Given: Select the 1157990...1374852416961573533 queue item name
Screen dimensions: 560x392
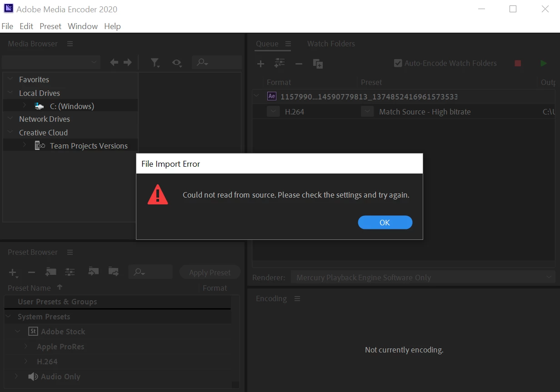Looking at the screenshot, I should point(369,97).
